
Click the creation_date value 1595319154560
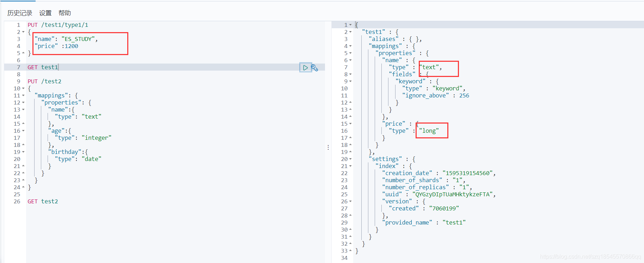tap(468, 173)
